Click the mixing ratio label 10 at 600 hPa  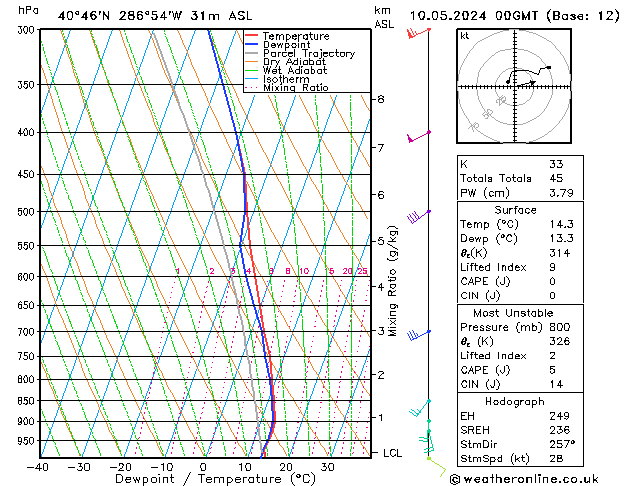304,271
